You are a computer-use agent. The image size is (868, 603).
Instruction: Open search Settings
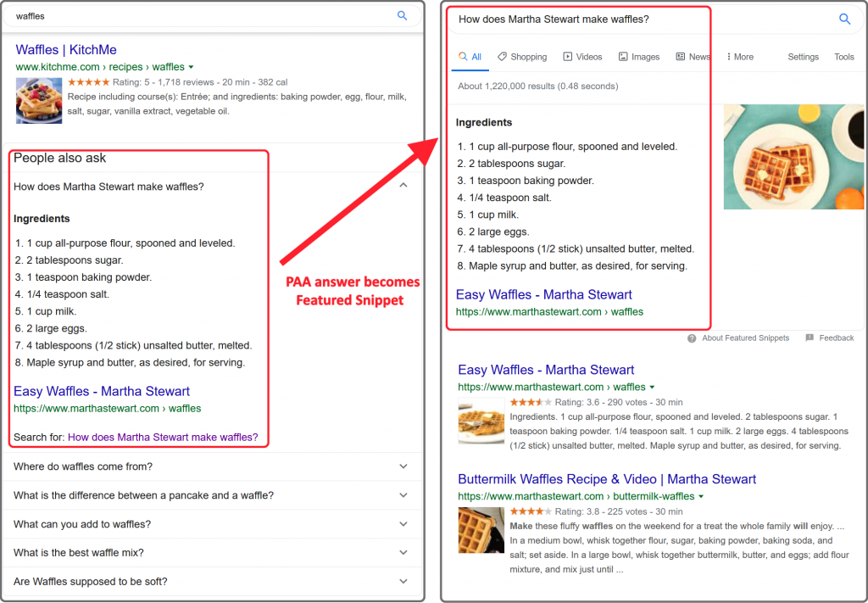(x=803, y=57)
